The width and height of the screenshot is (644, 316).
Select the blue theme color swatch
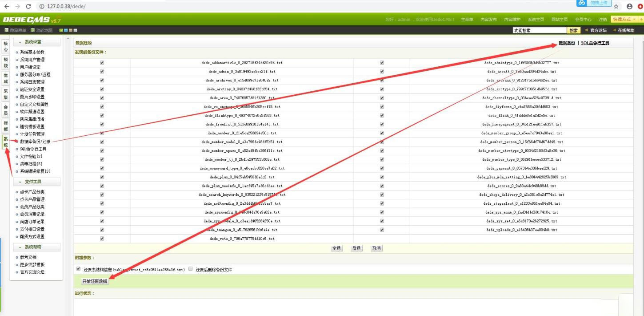click(x=66, y=30)
